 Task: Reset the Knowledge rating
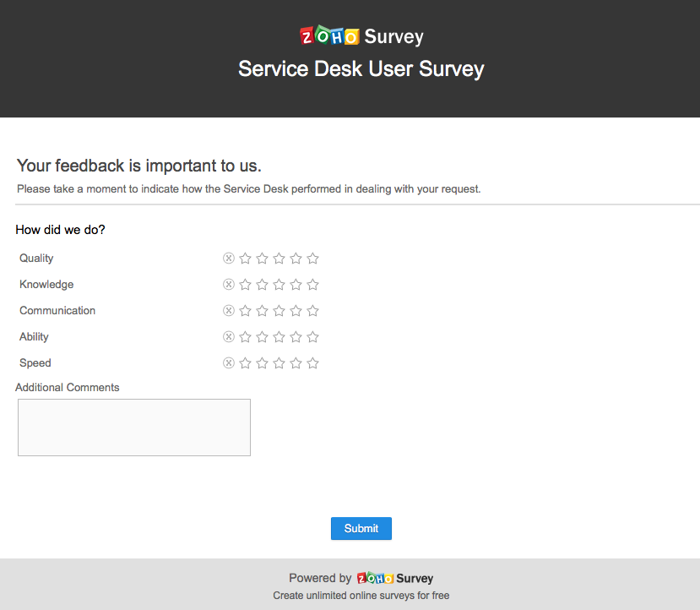tap(228, 285)
